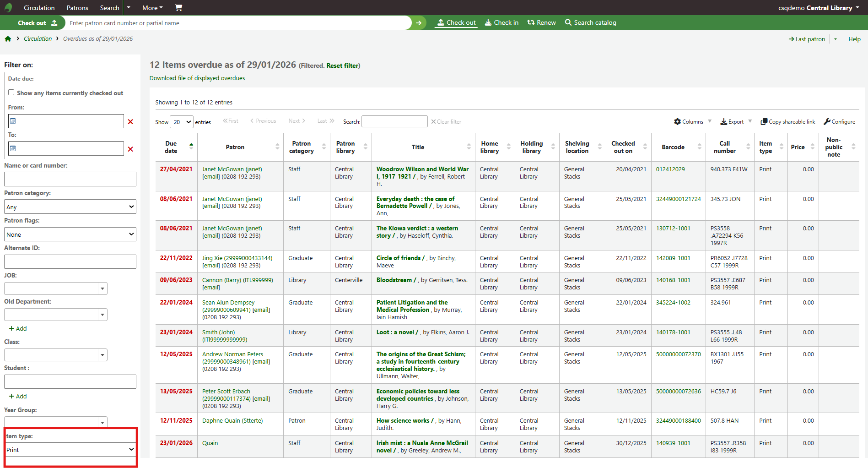Click Copy shareable link button

(x=787, y=122)
